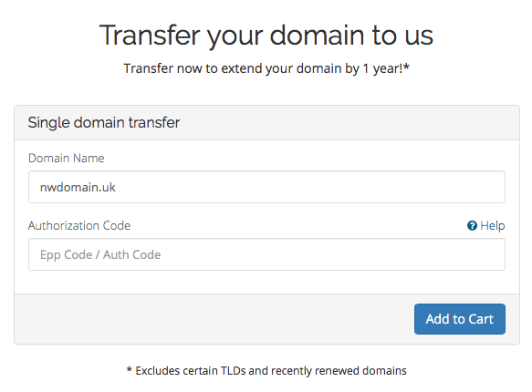
Task: Open the Help link for authorization code
Action: click(x=485, y=226)
